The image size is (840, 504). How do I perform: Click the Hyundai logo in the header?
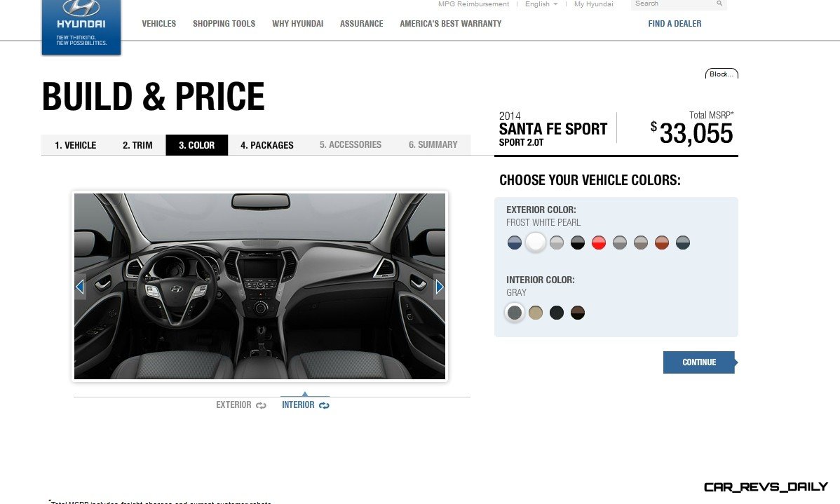81,27
